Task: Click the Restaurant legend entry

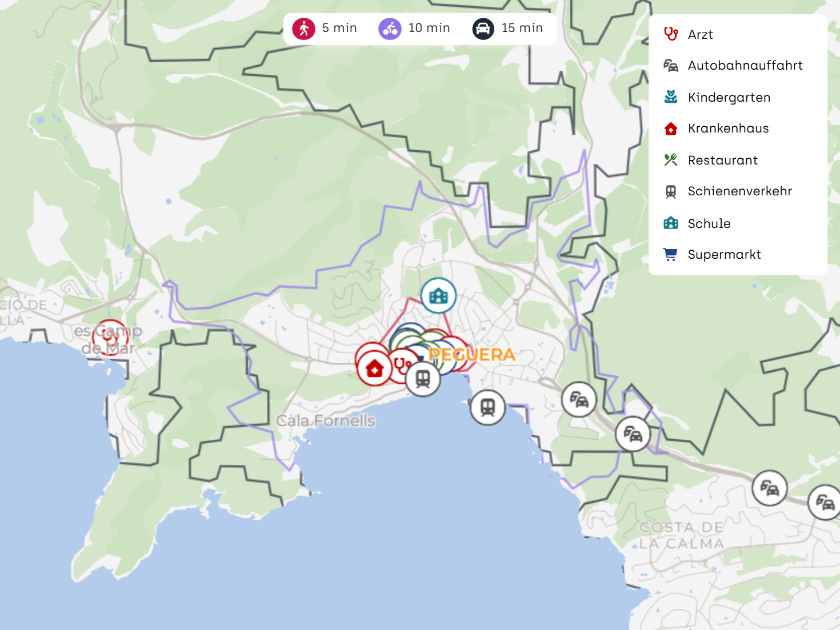Action: [x=722, y=160]
